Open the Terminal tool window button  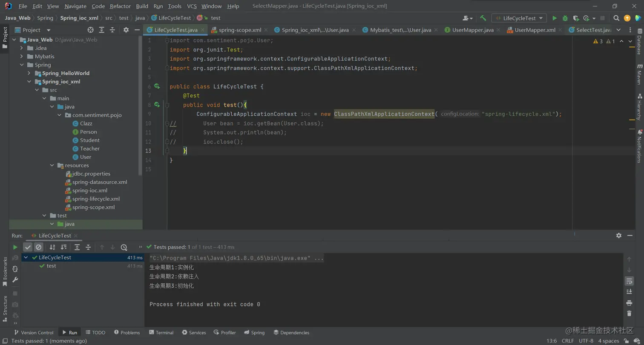point(161,333)
